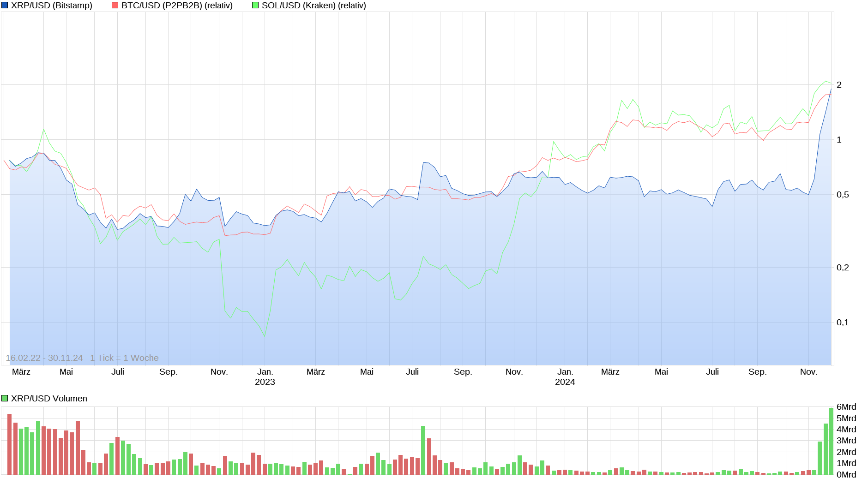This screenshot has width=868, height=484.
Task: Click the price axis value '2'
Action: click(x=839, y=85)
